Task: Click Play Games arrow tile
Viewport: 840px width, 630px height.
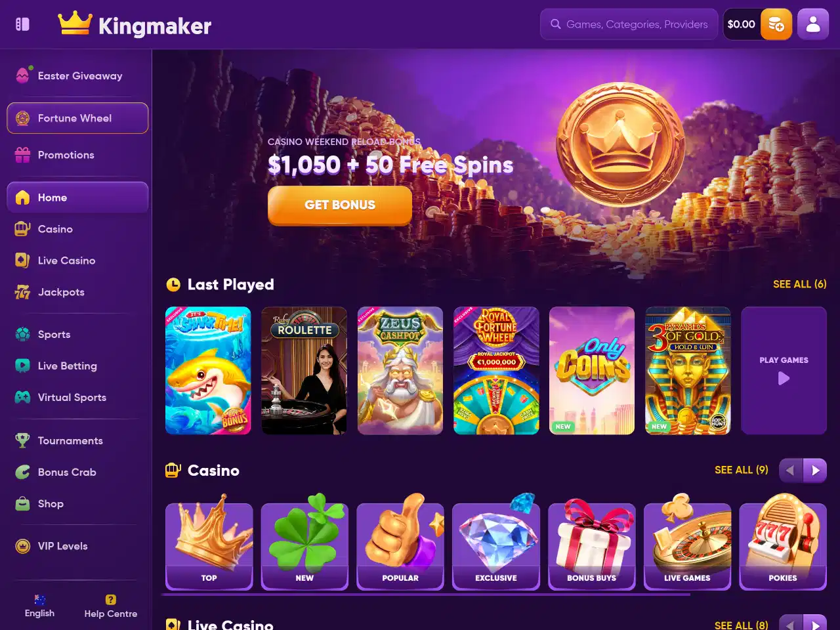Action: [784, 371]
